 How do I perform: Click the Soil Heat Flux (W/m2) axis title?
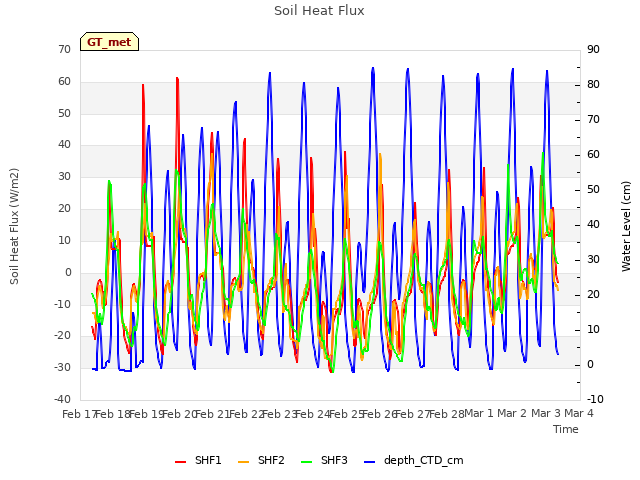[x=14, y=226]
